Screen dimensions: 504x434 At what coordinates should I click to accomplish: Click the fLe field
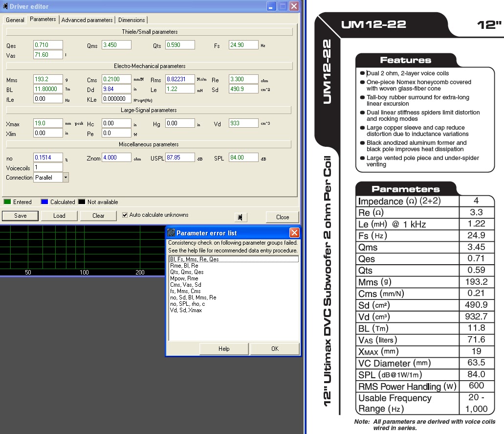(x=48, y=99)
